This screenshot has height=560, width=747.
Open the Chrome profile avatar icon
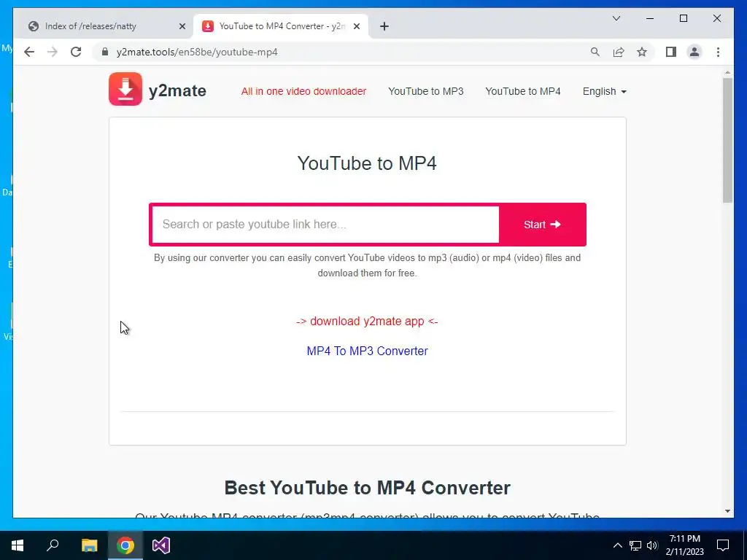[694, 52]
